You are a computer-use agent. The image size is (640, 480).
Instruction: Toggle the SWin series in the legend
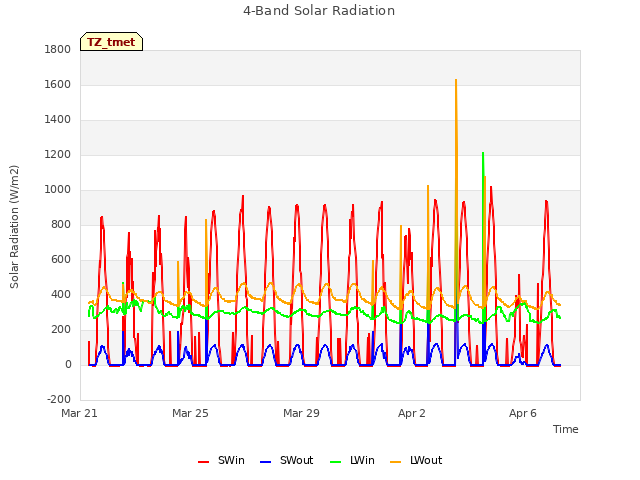pyautogui.click(x=221, y=461)
